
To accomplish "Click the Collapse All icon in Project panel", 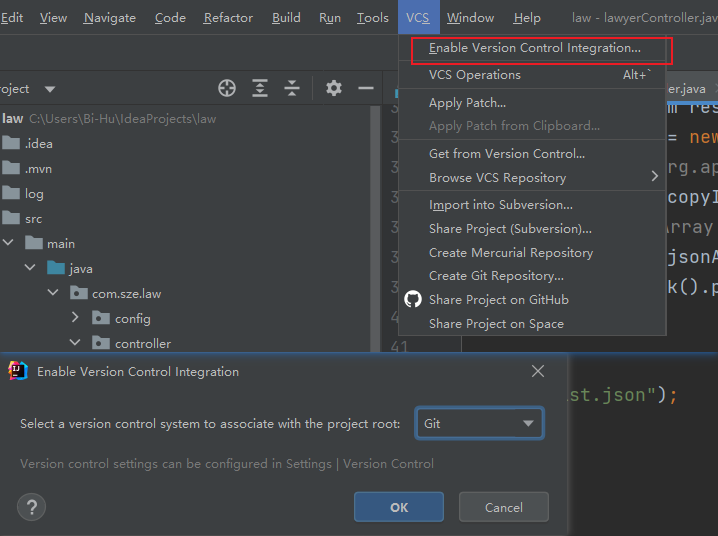I will tap(292, 88).
